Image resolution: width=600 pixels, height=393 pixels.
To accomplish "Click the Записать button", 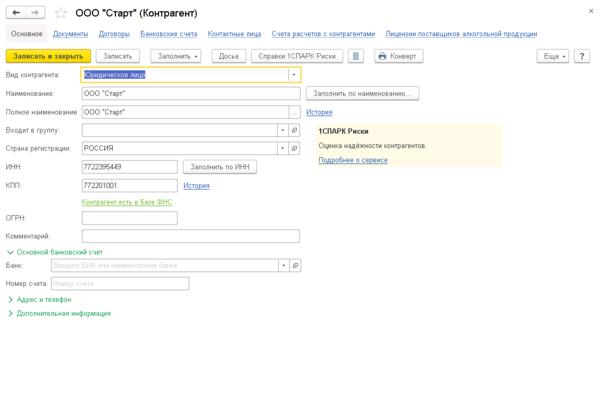I will [x=117, y=56].
